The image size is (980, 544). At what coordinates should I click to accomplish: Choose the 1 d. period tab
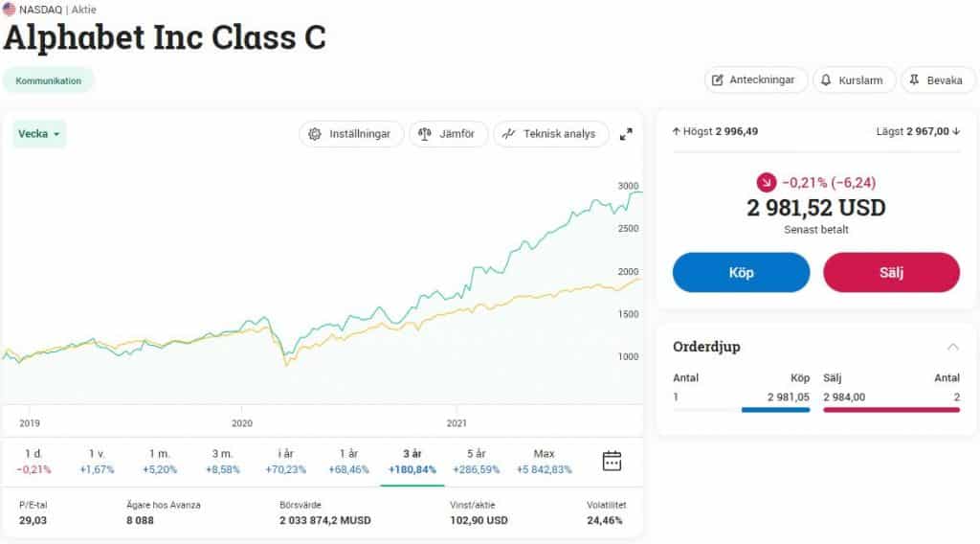(33, 462)
